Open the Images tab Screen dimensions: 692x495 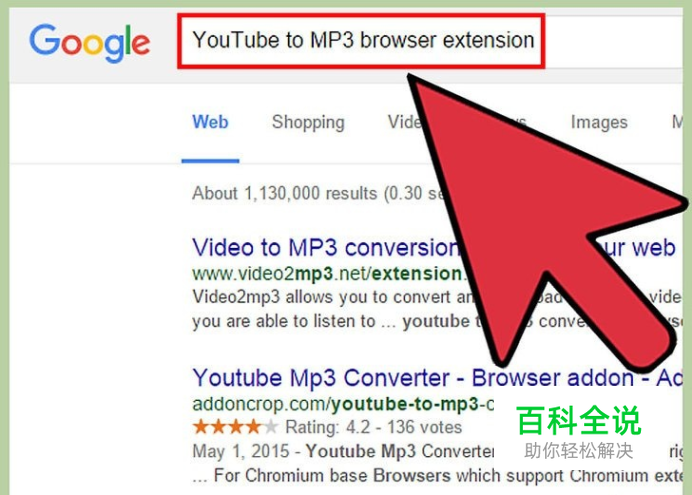(x=599, y=122)
